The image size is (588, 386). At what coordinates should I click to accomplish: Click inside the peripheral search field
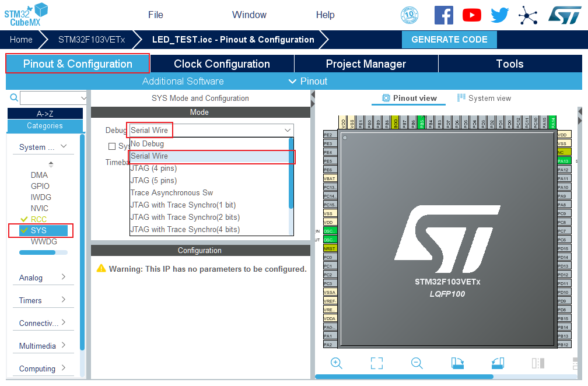point(50,98)
